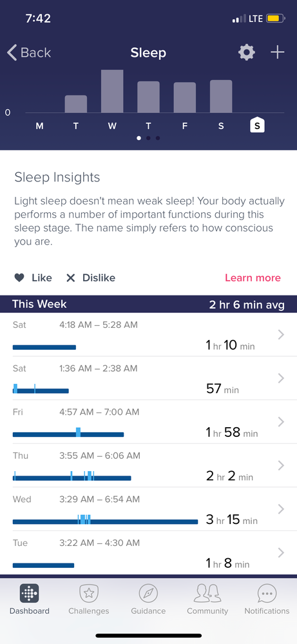This screenshot has height=644, width=297.
Task: Open the Dashboard tab icon
Action: [x=30, y=594]
